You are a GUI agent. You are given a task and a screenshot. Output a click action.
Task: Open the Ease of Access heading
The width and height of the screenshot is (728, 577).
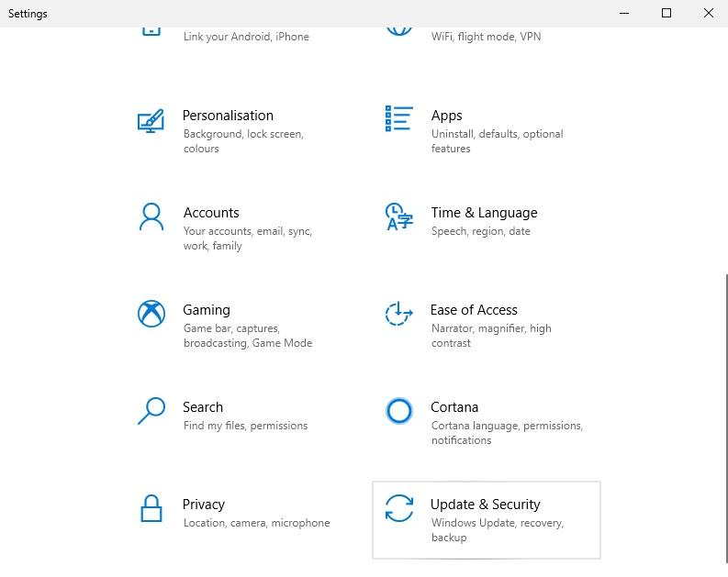[474, 310]
